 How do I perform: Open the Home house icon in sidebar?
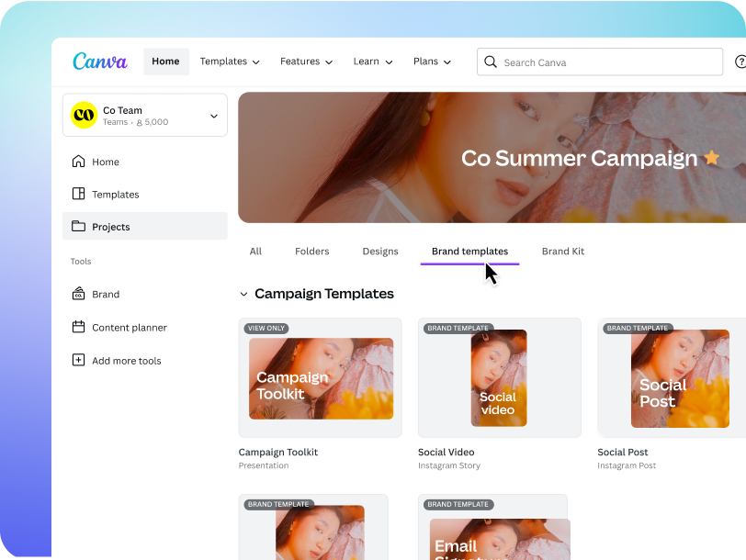[78, 162]
